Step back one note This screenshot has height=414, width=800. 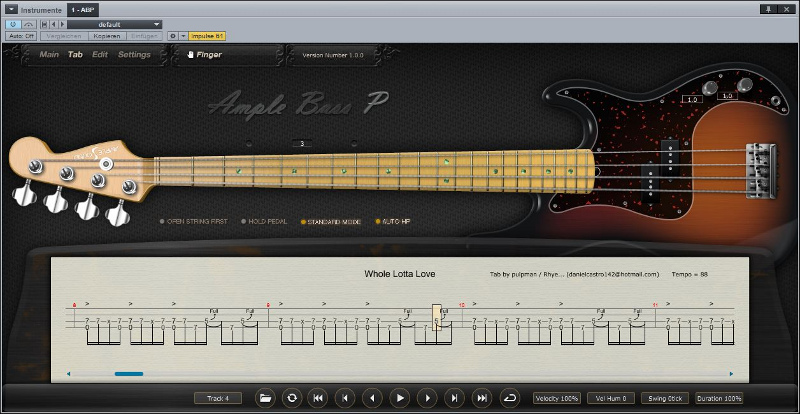[x=372, y=398]
